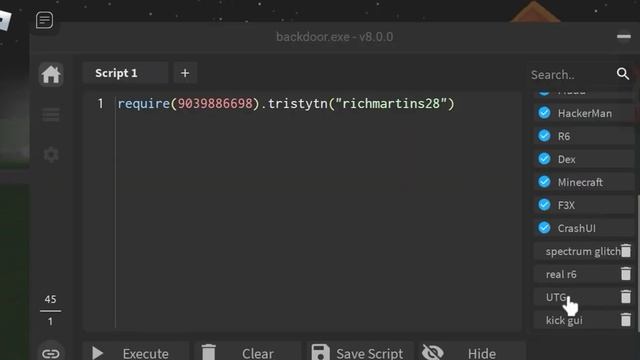Delete the UTG saved script
The image size is (640, 360).
click(626, 297)
